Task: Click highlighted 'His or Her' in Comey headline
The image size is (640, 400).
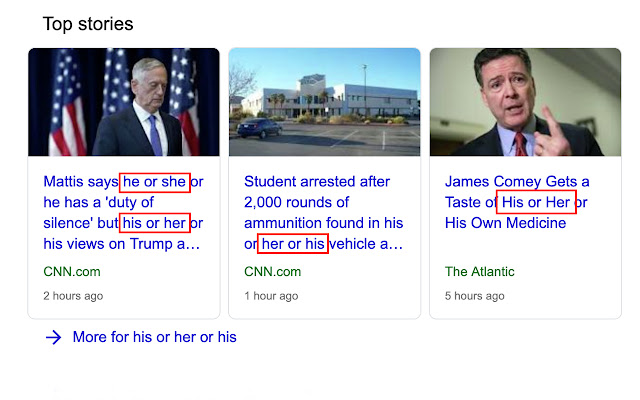Action: (536, 202)
